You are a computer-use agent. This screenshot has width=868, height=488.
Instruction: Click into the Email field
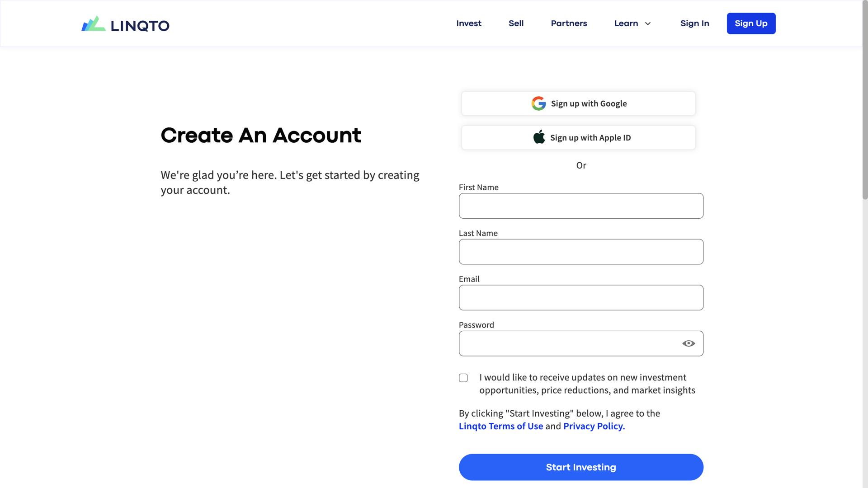581,297
